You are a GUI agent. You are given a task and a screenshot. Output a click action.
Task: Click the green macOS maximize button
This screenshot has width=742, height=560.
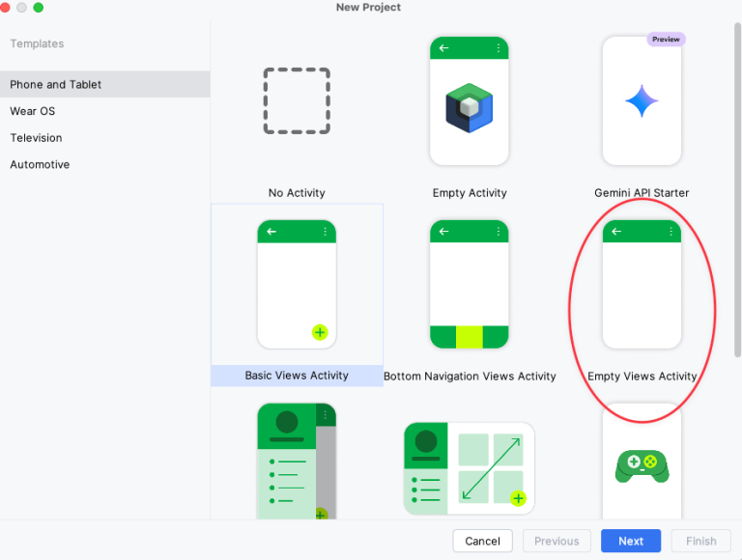point(39,8)
